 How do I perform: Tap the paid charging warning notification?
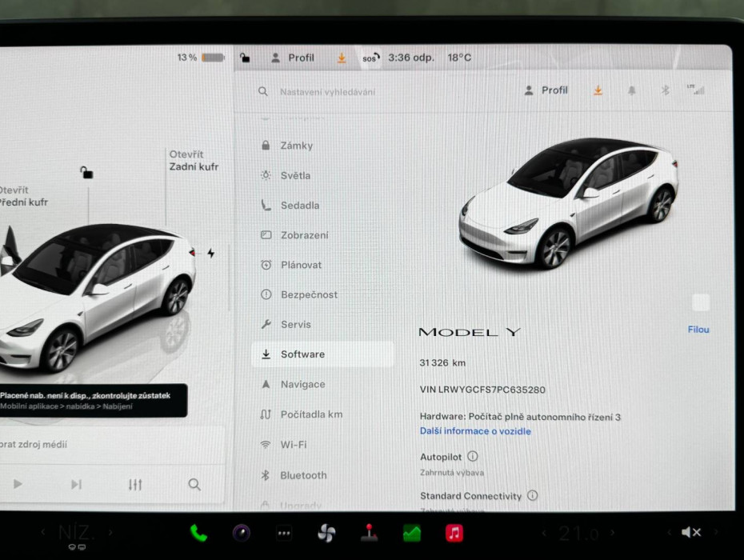[x=93, y=401]
